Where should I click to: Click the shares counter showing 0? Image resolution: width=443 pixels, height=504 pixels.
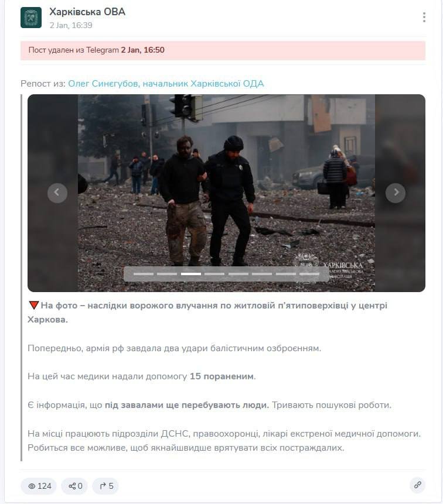(74, 486)
